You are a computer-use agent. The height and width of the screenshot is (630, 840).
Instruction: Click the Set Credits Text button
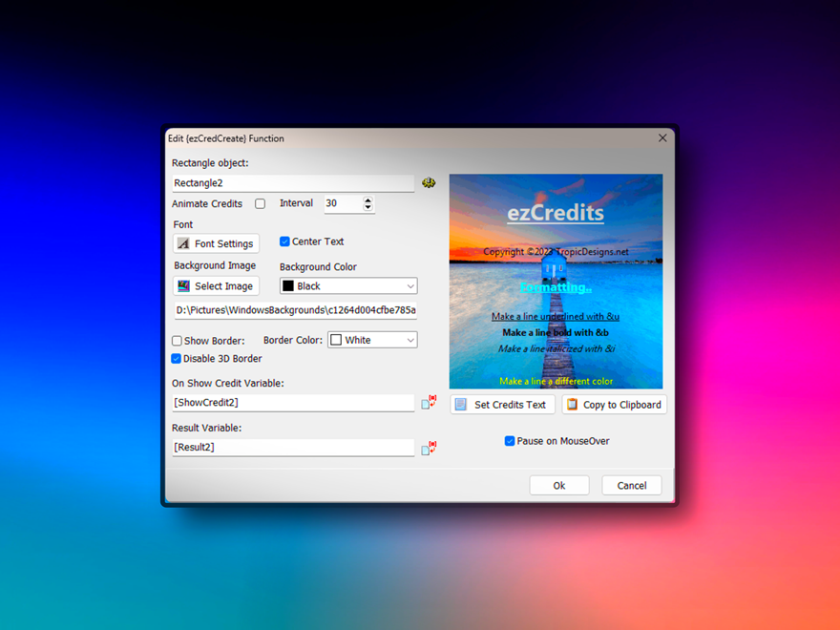coord(502,405)
